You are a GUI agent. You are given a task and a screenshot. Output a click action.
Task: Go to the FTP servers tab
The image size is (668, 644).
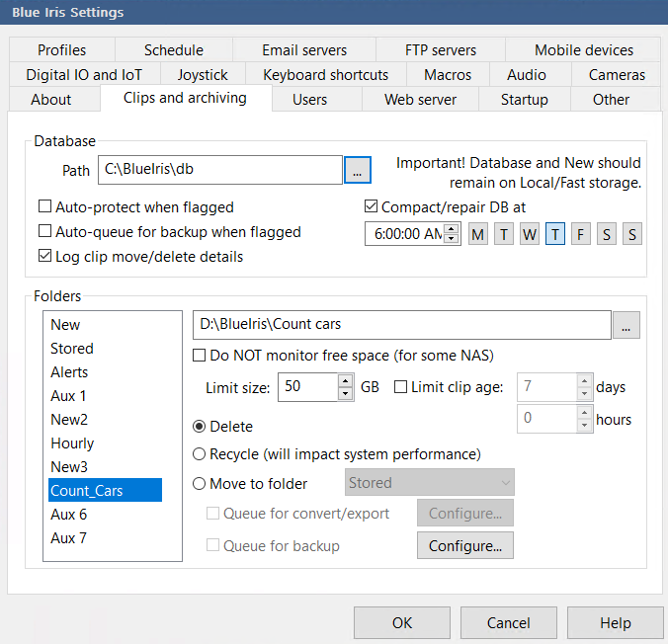pos(441,49)
